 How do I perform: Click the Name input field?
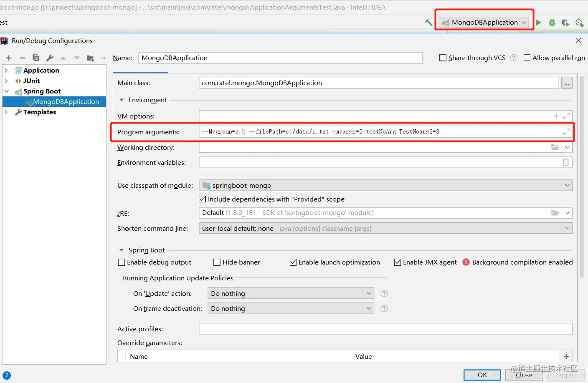click(280, 58)
